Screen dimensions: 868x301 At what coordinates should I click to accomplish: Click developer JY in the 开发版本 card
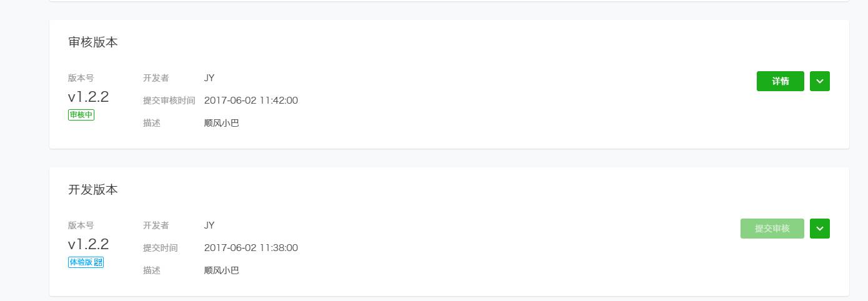click(209, 225)
